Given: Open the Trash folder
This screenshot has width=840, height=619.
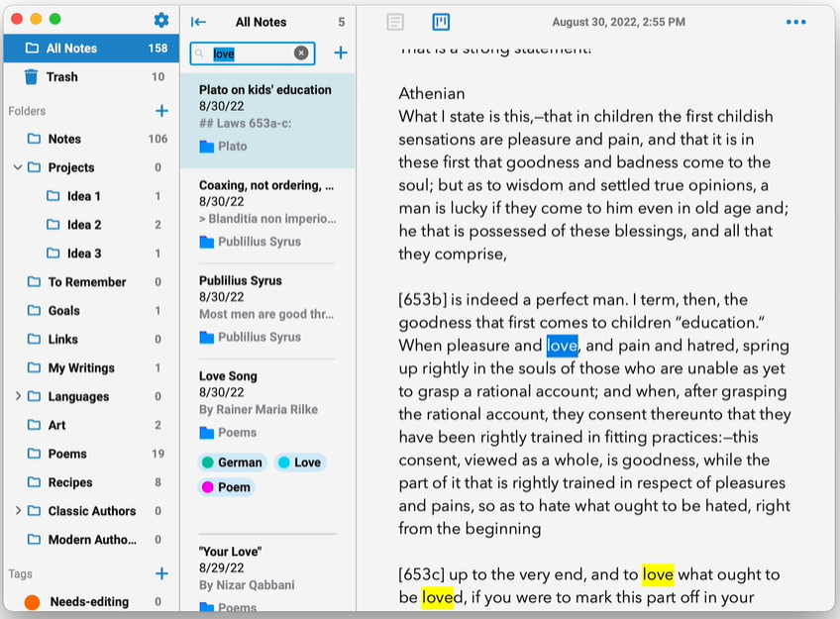Looking at the screenshot, I should pos(61,76).
